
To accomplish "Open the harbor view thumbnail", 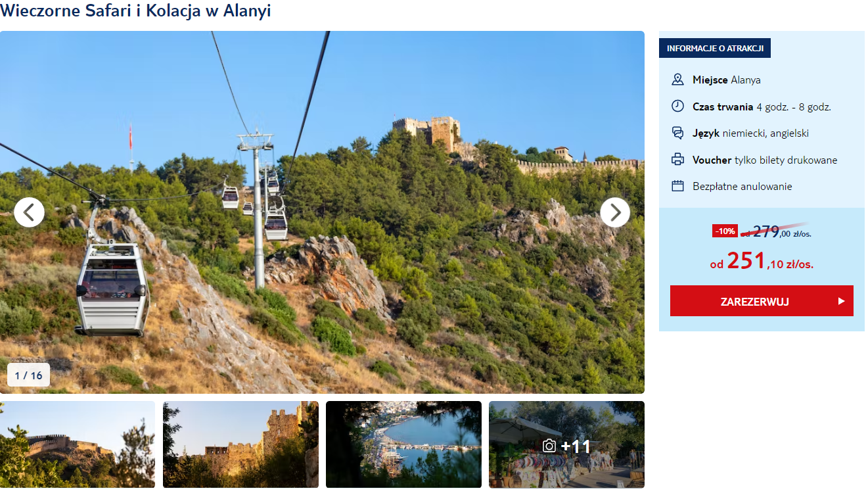I will point(403,444).
